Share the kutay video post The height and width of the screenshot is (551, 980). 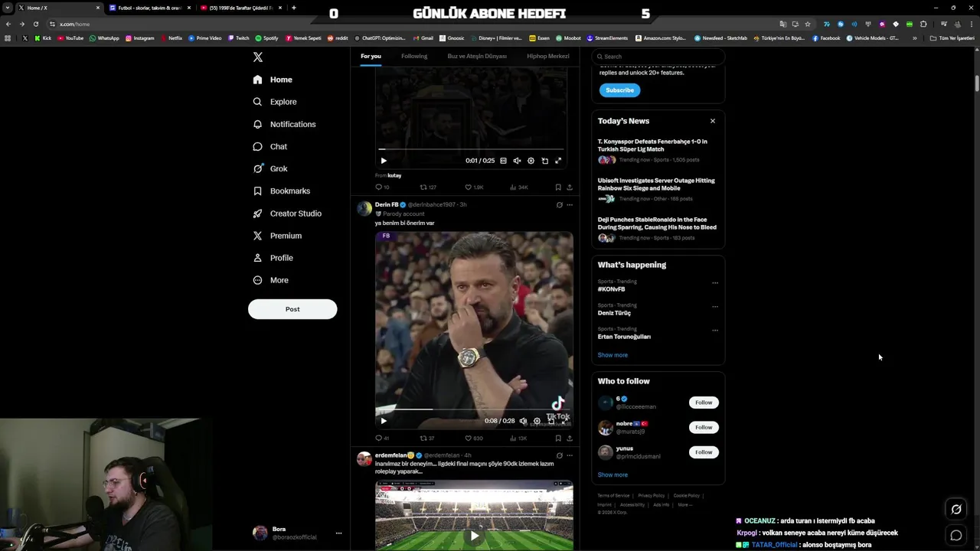(569, 187)
